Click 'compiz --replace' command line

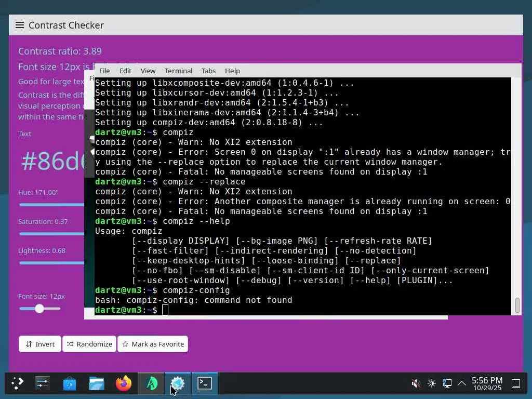point(204,182)
